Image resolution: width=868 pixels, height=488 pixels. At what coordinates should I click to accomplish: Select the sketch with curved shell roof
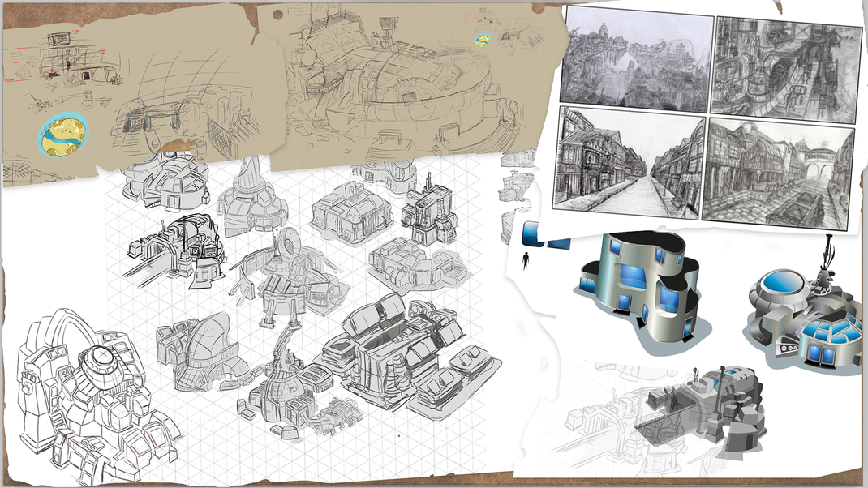208,352
